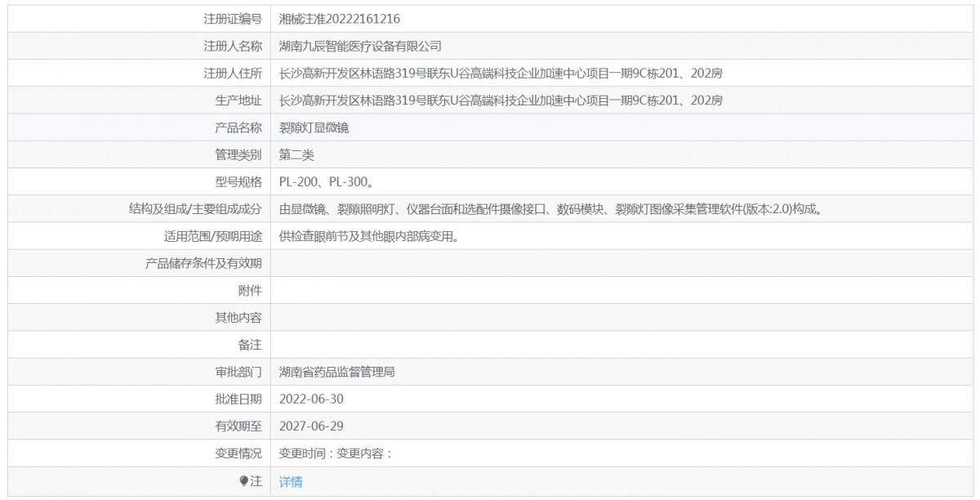Click the 结构及组成/主要组成成分 label
Image resolution: width=980 pixels, height=500 pixels.
195,209
